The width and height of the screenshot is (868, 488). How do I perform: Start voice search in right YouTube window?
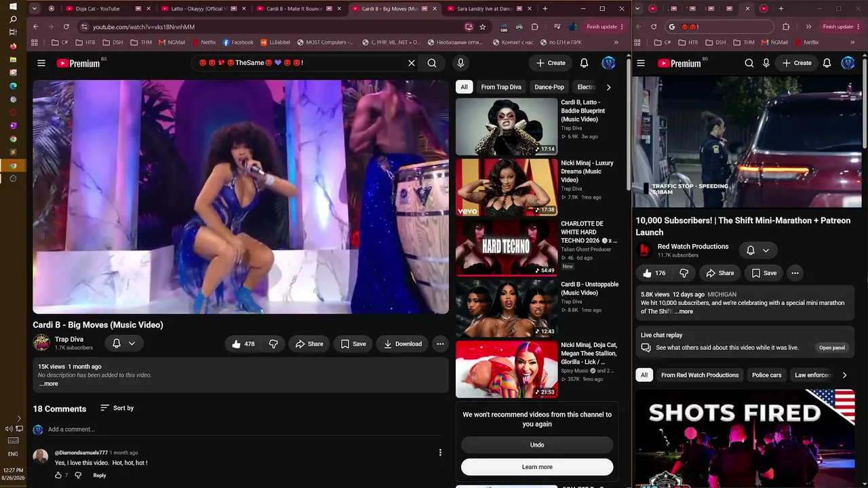(766, 63)
